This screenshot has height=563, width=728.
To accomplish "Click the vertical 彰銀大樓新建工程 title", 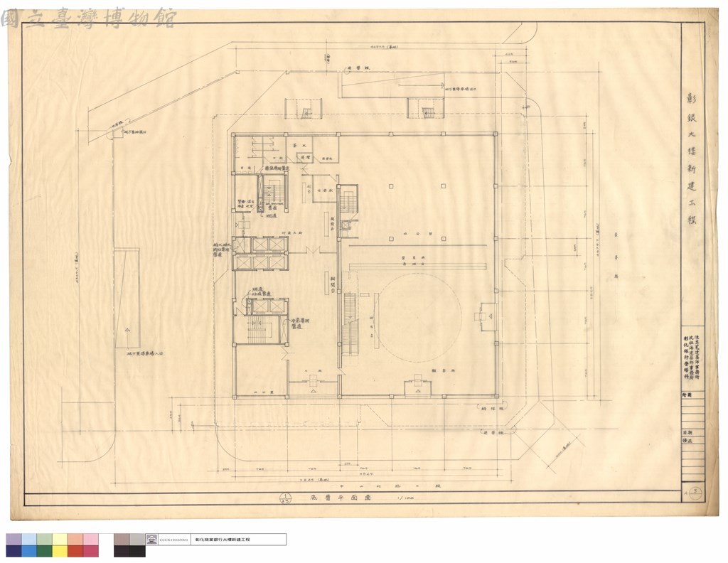I will (691, 159).
